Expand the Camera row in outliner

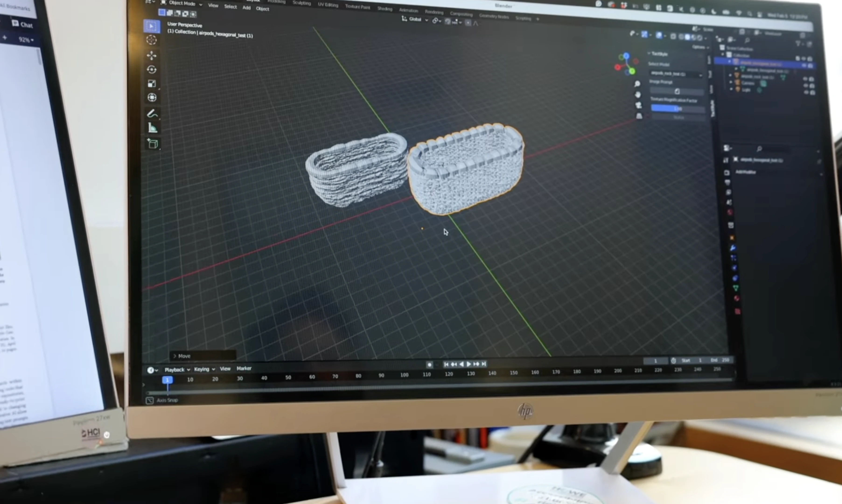click(731, 82)
